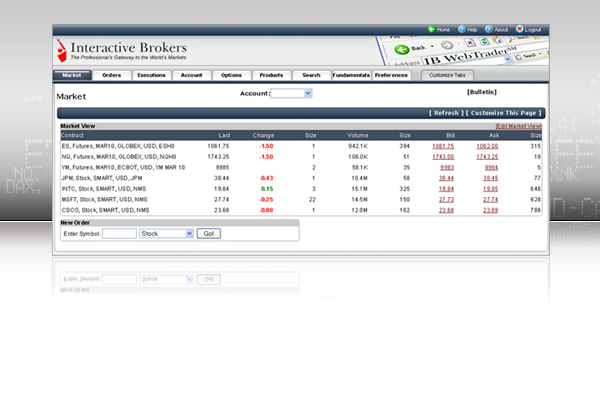Screen dimensions: 600x400
Task: Open the Bulletin link
Action: coord(482,92)
